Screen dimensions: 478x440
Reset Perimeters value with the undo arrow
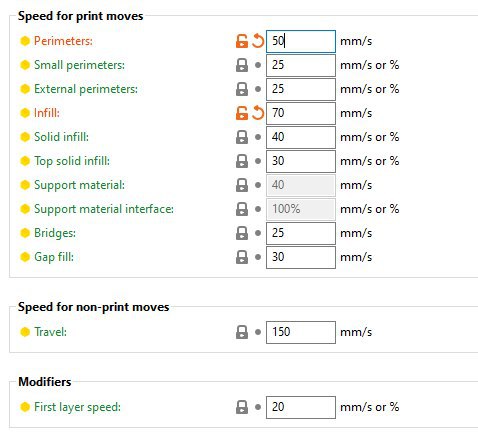click(258, 41)
